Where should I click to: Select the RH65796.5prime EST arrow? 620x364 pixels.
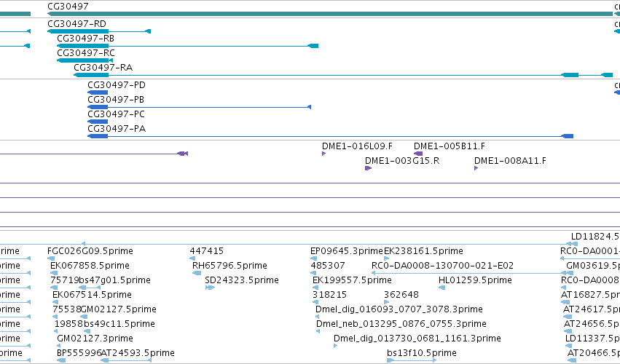[x=197, y=273]
